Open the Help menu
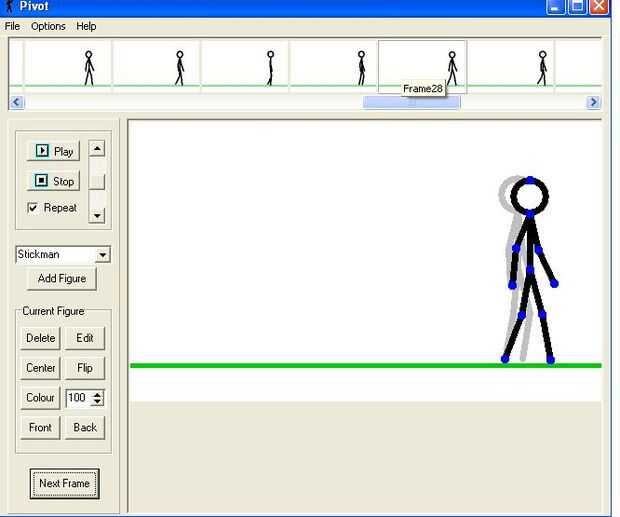Viewport: 620px width, 517px height. pyautogui.click(x=86, y=26)
